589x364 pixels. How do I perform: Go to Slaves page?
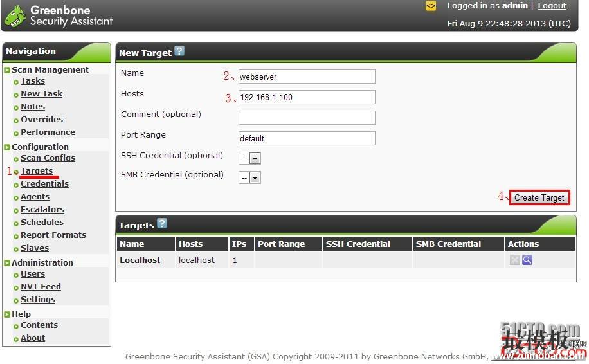click(x=35, y=248)
